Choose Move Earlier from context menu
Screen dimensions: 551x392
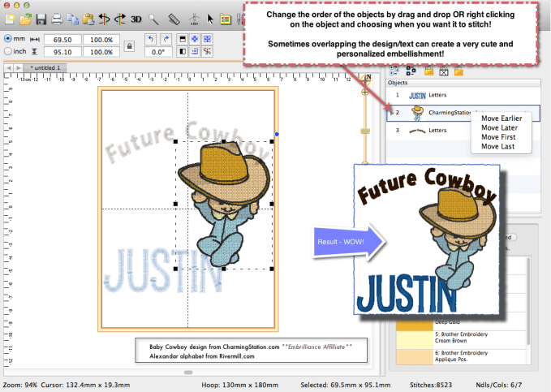[501, 118]
